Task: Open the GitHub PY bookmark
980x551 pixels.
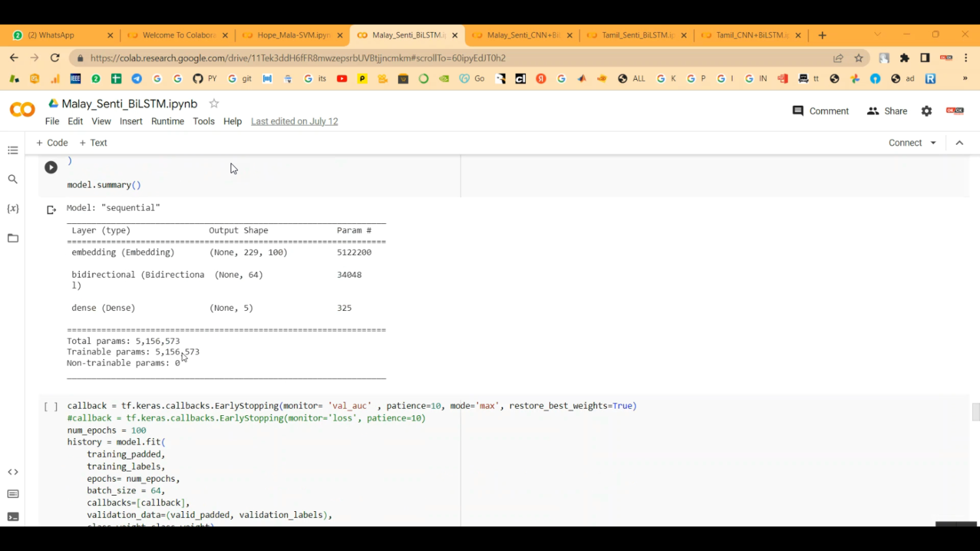Action: coord(204,78)
